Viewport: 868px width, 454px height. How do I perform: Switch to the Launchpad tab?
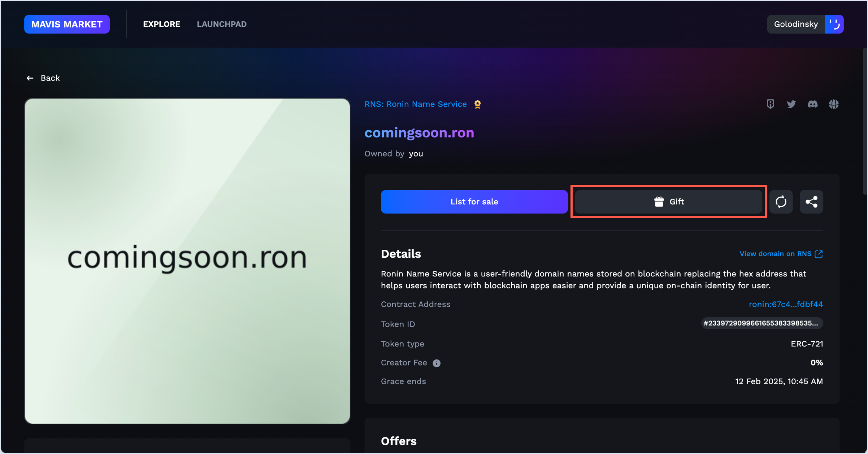pos(222,24)
